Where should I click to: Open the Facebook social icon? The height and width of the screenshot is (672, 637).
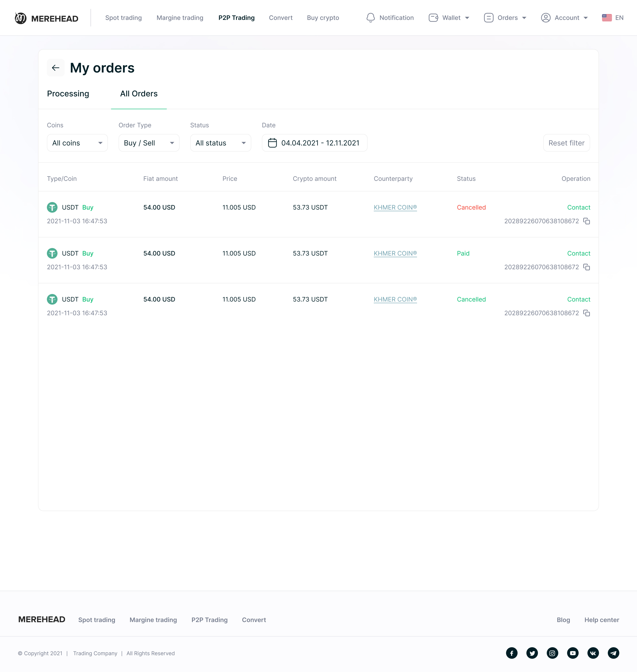click(x=512, y=653)
